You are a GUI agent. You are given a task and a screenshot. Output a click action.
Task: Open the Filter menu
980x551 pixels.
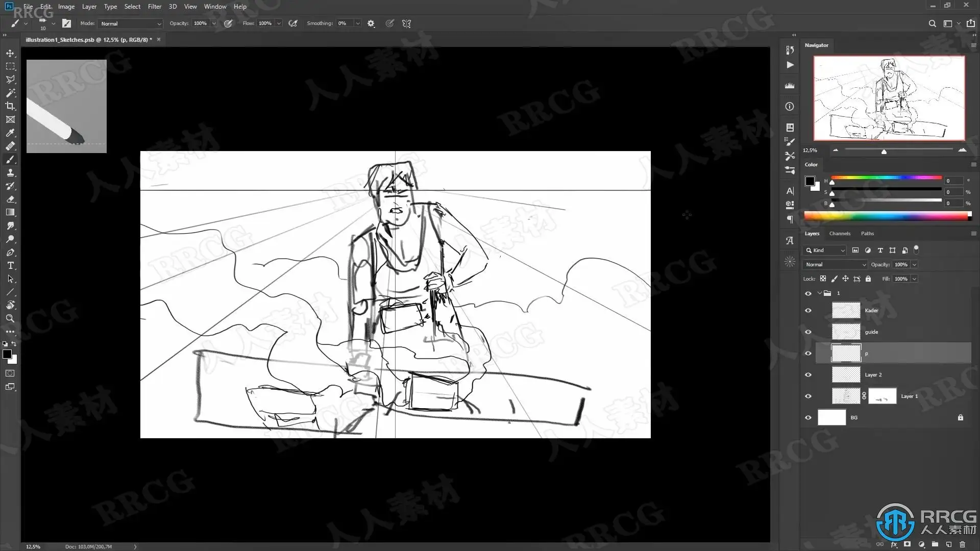click(154, 7)
